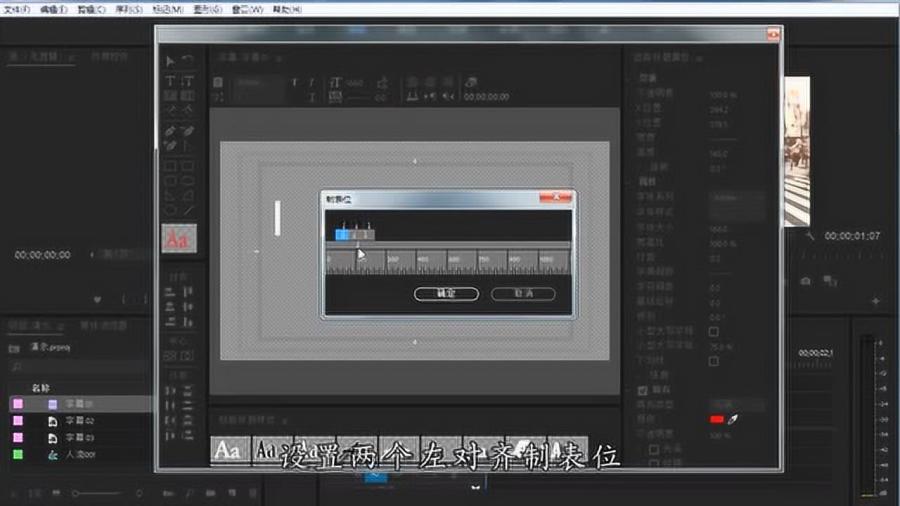The height and width of the screenshot is (506, 900).
Task: Open the 文件(F) menu
Action: (x=16, y=9)
